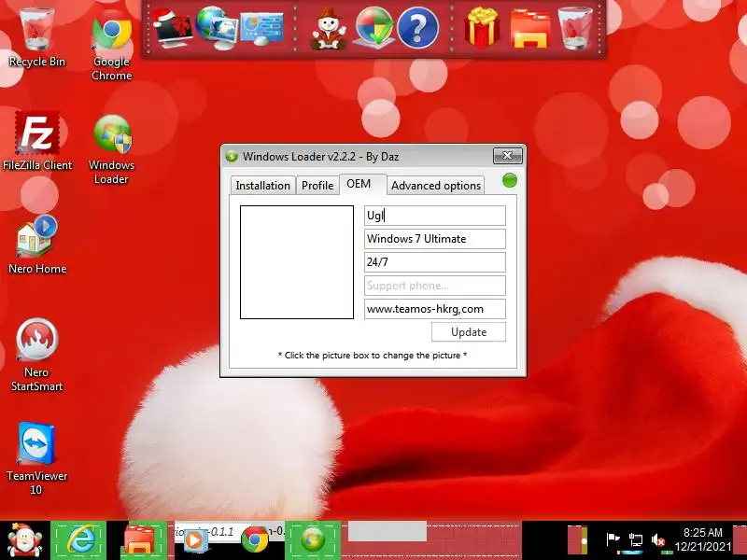Click the Chrome icon on the taskbar
The height and width of the screenshot is (560, 747).
point(254,540)
